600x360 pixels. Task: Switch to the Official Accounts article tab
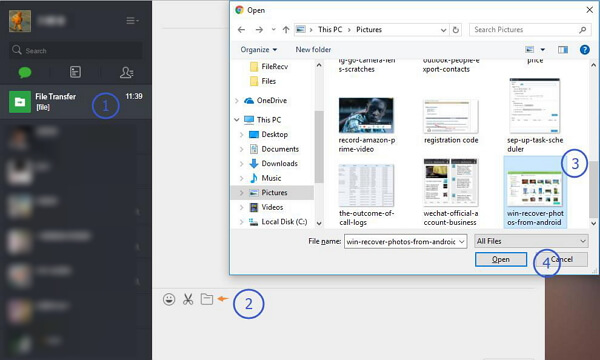(x=75, y=72)
